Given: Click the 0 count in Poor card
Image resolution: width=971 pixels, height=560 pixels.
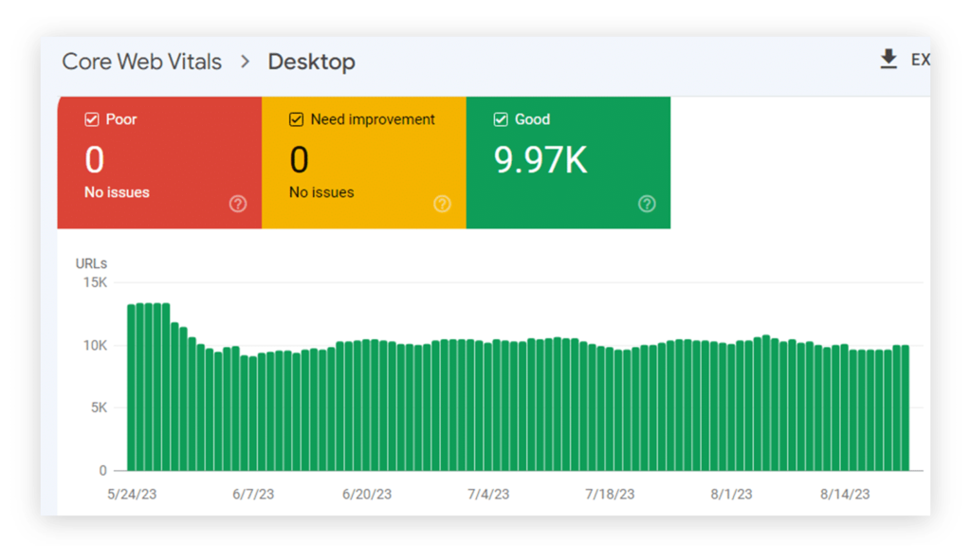Looking at the screenshot, I should point(94,160).
